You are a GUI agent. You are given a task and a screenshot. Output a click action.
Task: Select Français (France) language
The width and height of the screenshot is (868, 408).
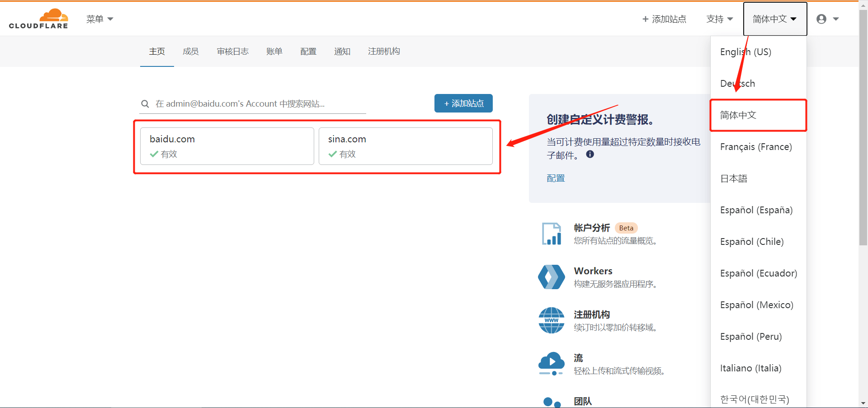tap(759, 147)
